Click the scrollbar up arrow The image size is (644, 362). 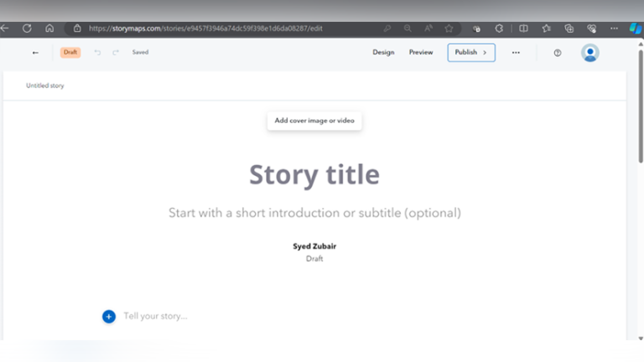[641, 44]
